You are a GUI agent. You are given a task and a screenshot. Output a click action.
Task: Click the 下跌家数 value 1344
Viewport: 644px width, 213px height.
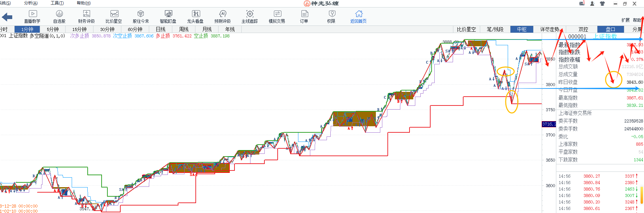638,160
